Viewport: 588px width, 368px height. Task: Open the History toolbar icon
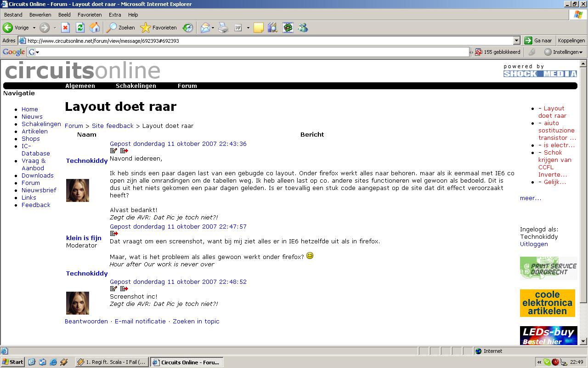click(x=188, y=28)
